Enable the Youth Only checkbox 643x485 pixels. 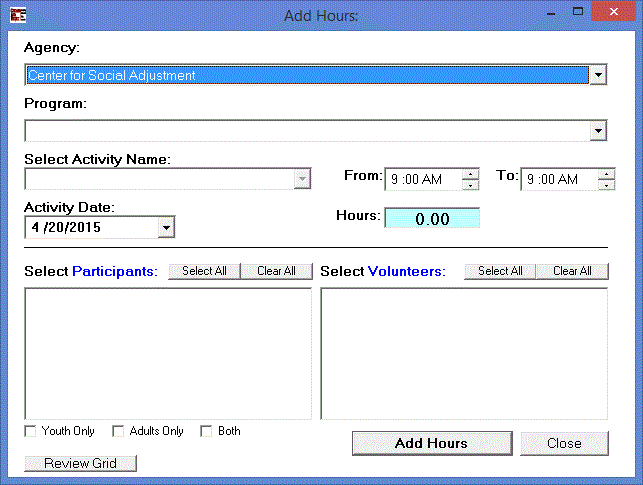coord(30,431)
